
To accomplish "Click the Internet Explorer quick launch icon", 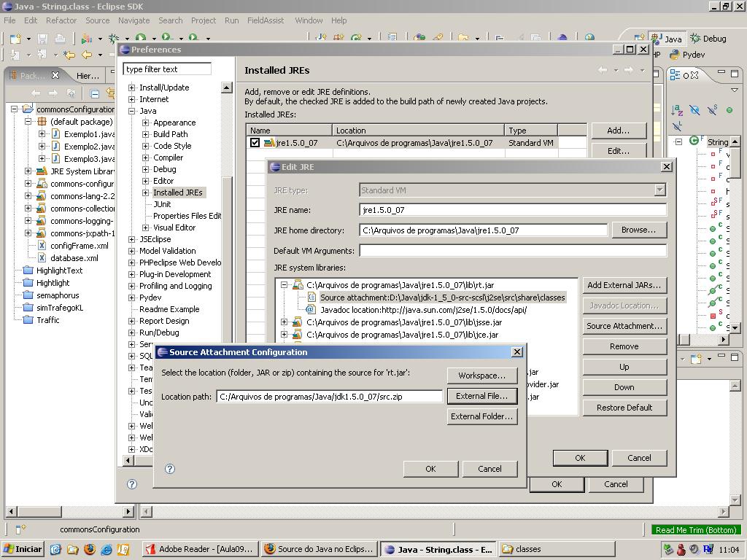I will click(x=107, y=549).
